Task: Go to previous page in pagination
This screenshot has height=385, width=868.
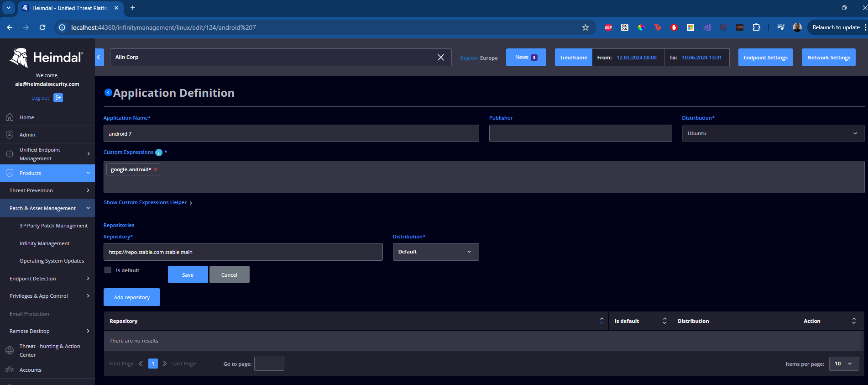Action: 141,364
